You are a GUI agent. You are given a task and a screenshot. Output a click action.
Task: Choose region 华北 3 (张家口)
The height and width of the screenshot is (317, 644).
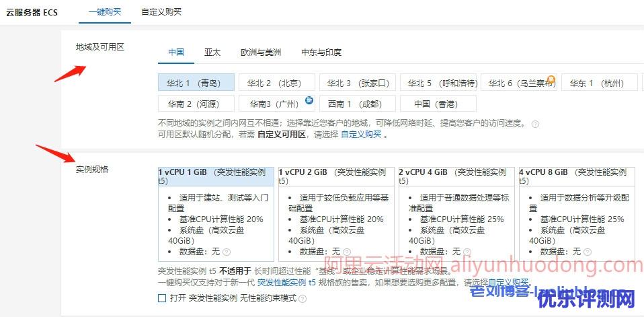(358, 82)
